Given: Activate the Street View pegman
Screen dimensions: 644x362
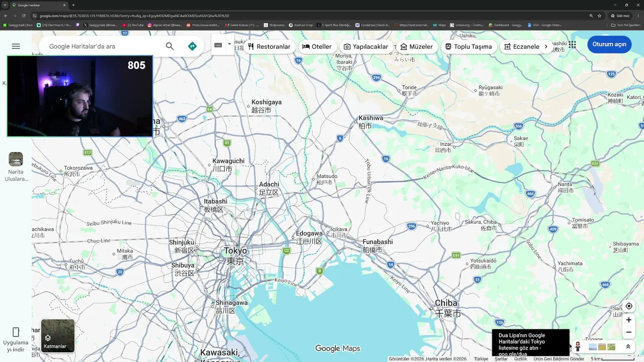Looking at the screenshot, I should coord(578,346).
